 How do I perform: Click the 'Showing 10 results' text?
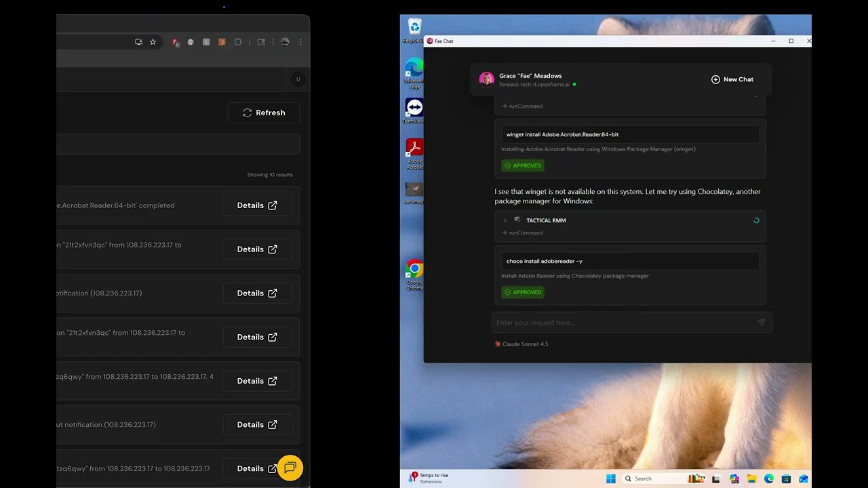pyautogui.click(x=270, y=175)
